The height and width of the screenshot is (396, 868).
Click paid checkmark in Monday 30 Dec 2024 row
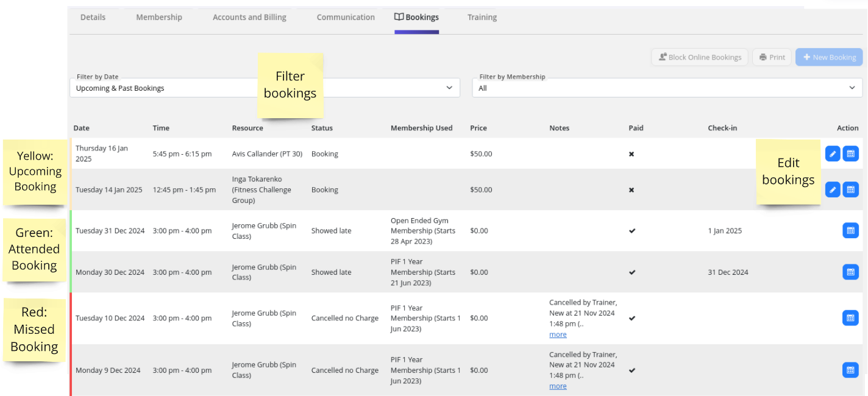[x=632, y=272]
